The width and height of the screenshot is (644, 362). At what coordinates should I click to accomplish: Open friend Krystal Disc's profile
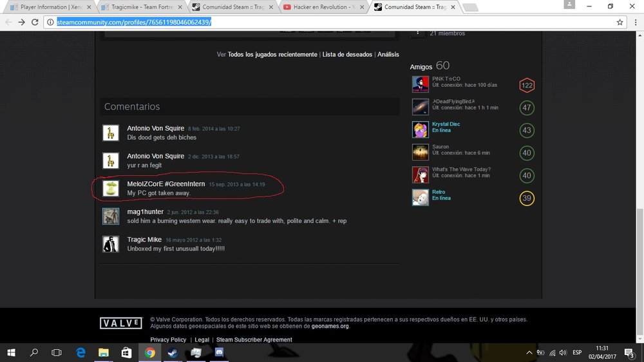click(446, 124)
